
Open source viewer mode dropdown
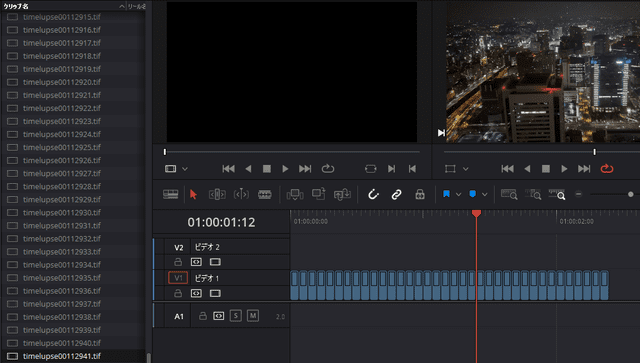184,169
